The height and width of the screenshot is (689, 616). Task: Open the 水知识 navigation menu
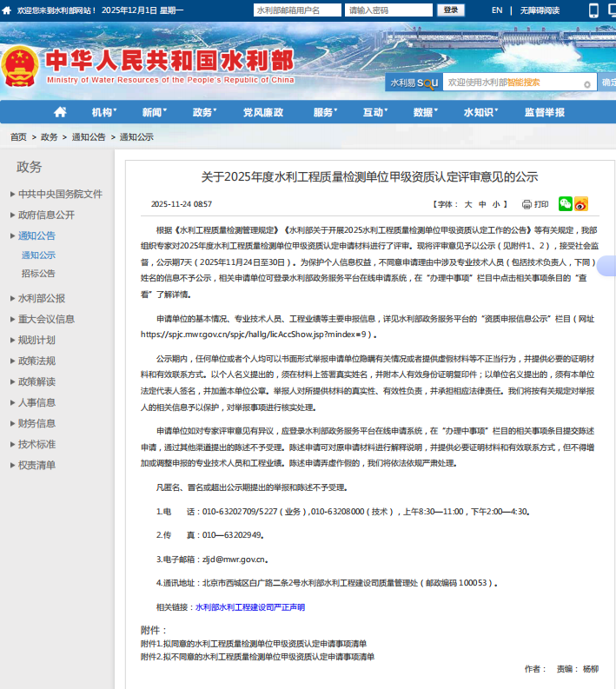click(x=479, y=112)
